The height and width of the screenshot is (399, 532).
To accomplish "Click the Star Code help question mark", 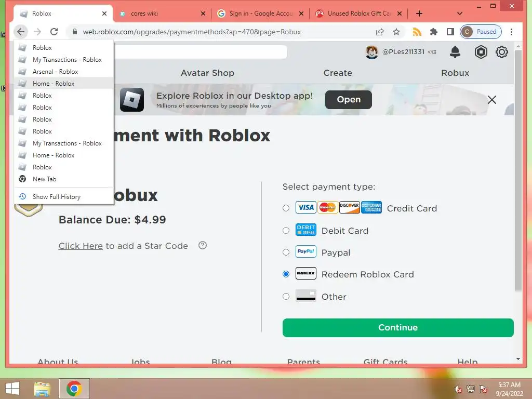I will [203, 245].
